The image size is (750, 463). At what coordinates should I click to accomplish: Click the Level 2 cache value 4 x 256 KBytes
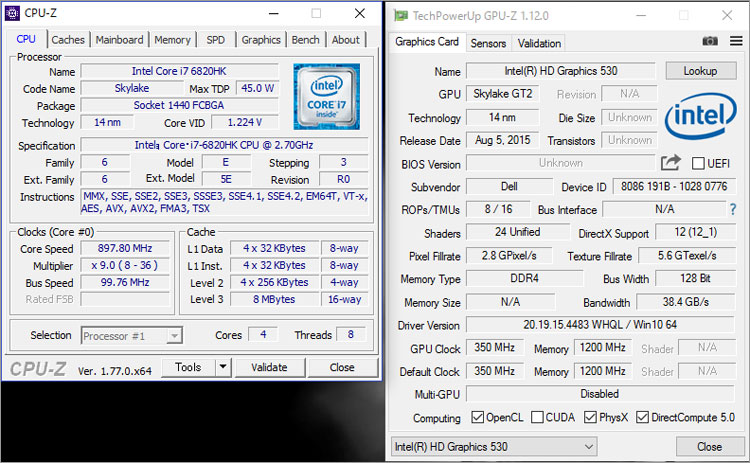274,282
